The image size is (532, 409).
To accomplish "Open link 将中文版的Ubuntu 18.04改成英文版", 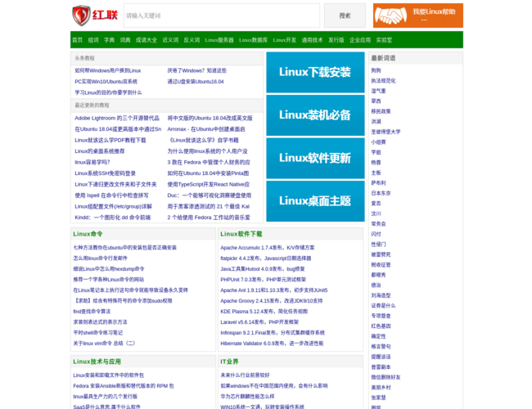I will pos(210,118).
